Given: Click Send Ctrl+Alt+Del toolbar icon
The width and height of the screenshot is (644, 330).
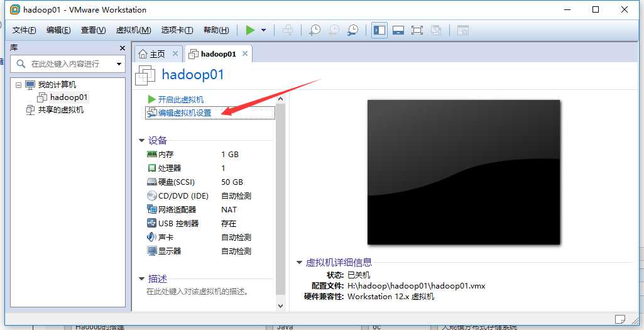Looking at the screenshot, I should click(288, 30).
